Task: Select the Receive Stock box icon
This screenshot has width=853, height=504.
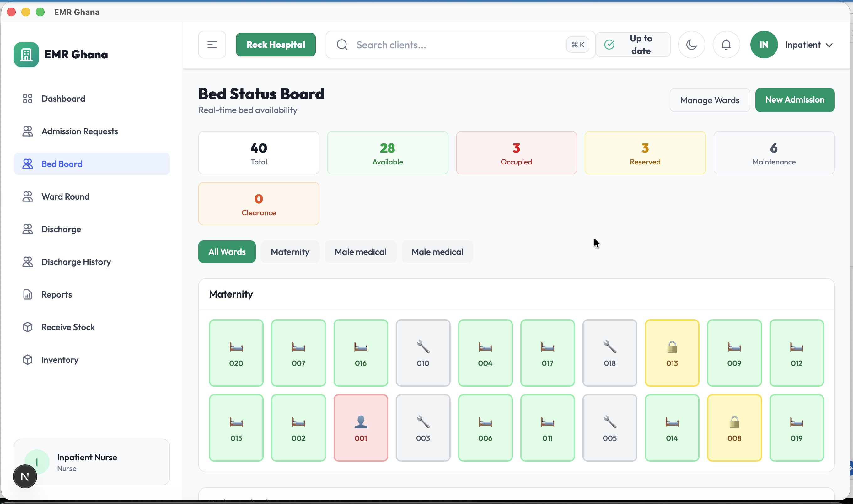Action: coord(28,327)
